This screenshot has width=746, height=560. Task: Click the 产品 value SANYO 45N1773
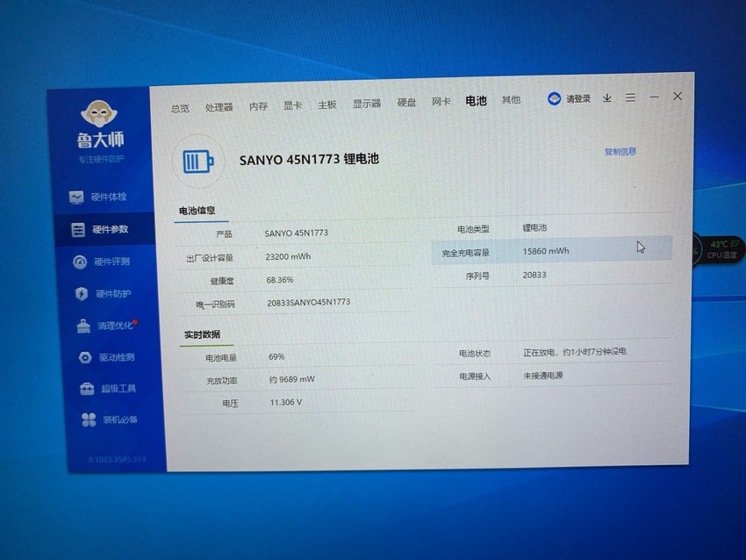pos(297,233)
